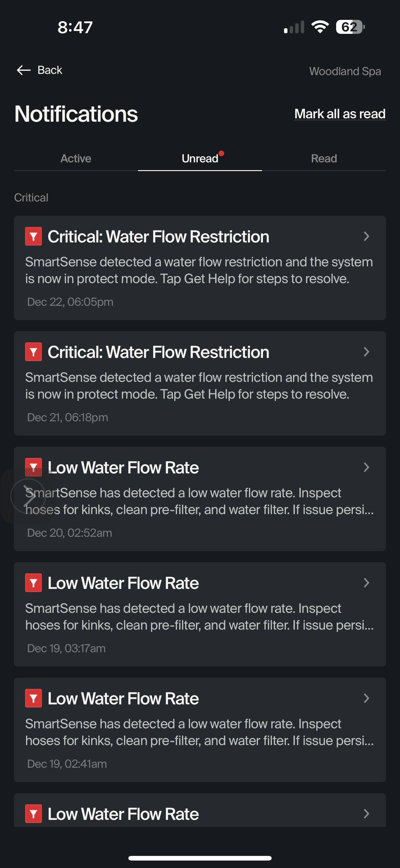The width and height of the screenshot is (400, 868).
Task: Tap filter icon on Dec 21 critical alert
Action: (x=33, y=352)
